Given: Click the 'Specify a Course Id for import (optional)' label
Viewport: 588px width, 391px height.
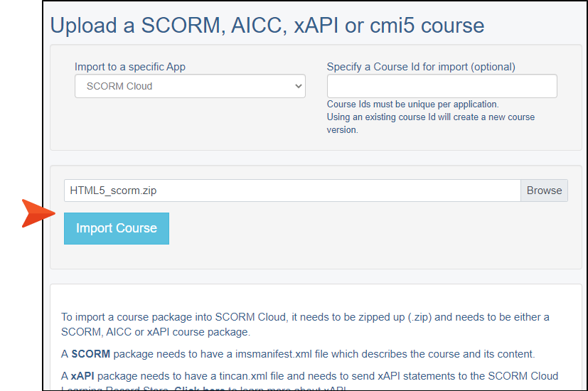Looking at the screenshot, I should coord(421,67).
